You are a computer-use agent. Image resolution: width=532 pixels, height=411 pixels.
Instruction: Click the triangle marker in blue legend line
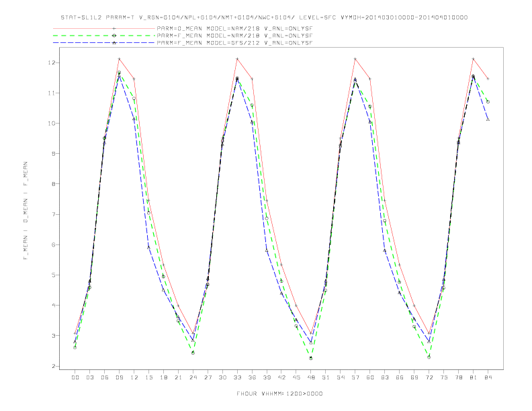(x=114, y=43)
